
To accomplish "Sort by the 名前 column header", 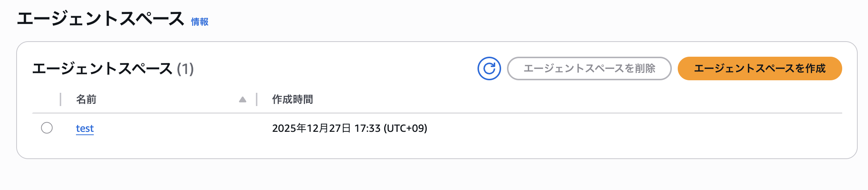I will pos(86,99).
